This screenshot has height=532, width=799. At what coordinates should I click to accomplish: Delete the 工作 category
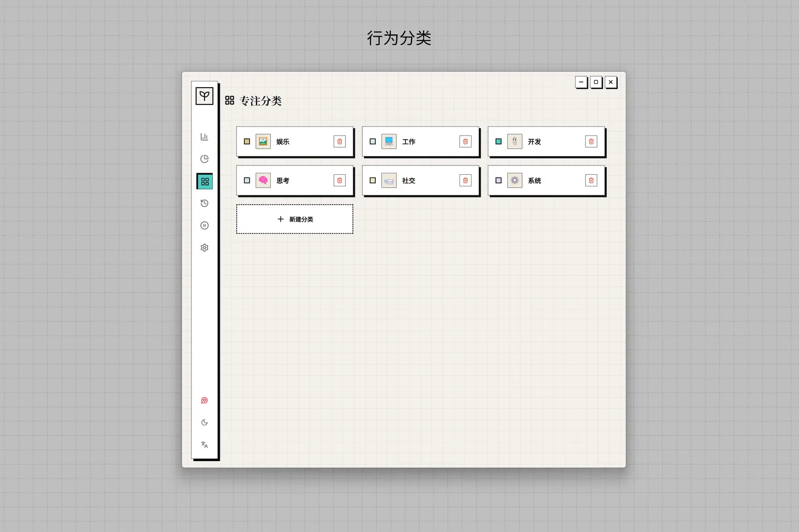465,141
